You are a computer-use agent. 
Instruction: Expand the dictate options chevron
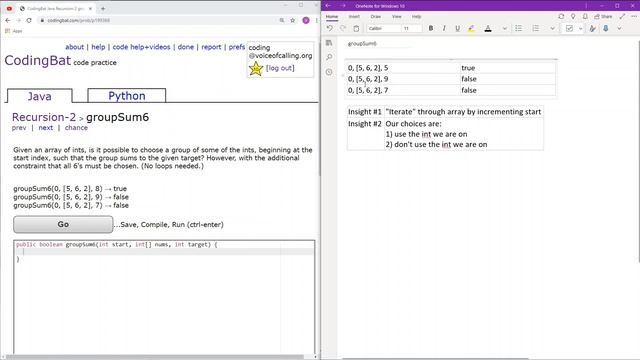(x=619, y=29)
